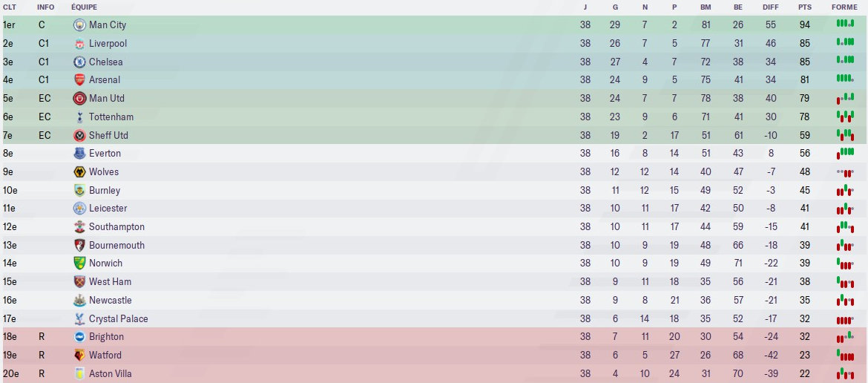Screen dimensions: 868x383
Task: Select the Man Utd team name
Action: click(107, 99)
